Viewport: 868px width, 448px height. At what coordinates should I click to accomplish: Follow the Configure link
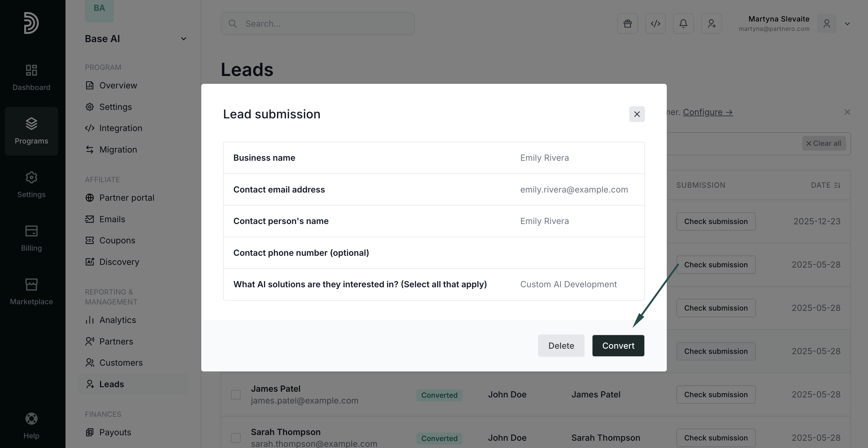click(x=708, y=112)
